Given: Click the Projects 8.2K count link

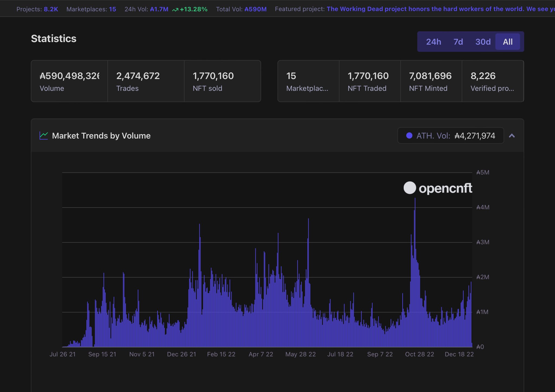Looking at the screenshot, I should tap(51, 9).
